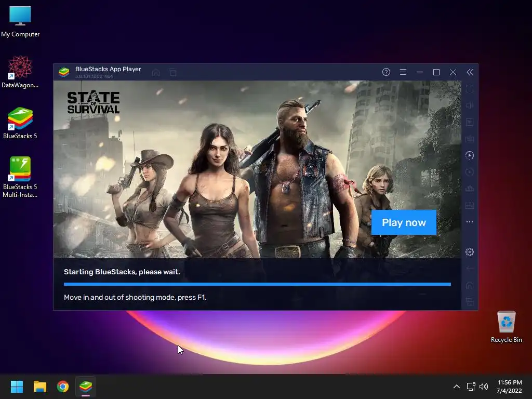Select the My Computer desktop icon
This screenshot has height=399, width=532.
coord(20,21)
